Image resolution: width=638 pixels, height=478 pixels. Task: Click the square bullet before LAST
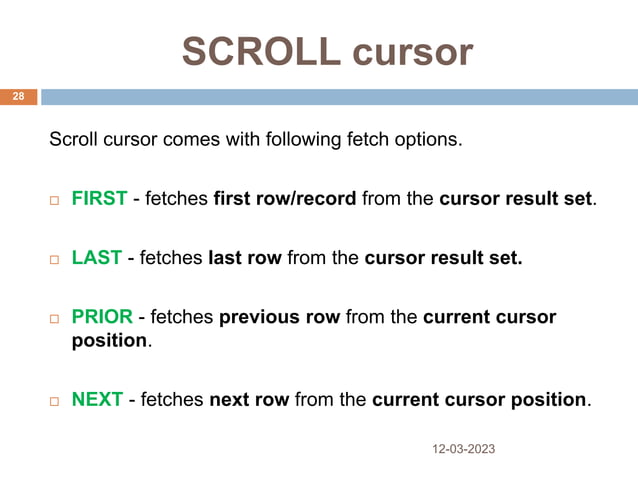point(54,260)
